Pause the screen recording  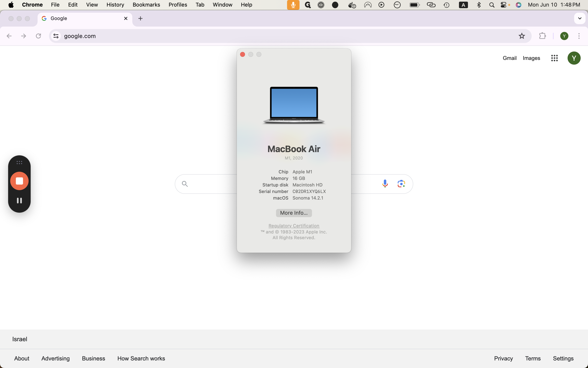[x=19, y=201]
